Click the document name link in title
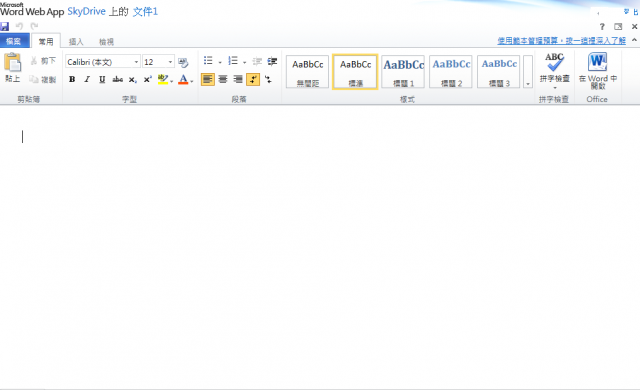The image size is (640, 390). 145,11
